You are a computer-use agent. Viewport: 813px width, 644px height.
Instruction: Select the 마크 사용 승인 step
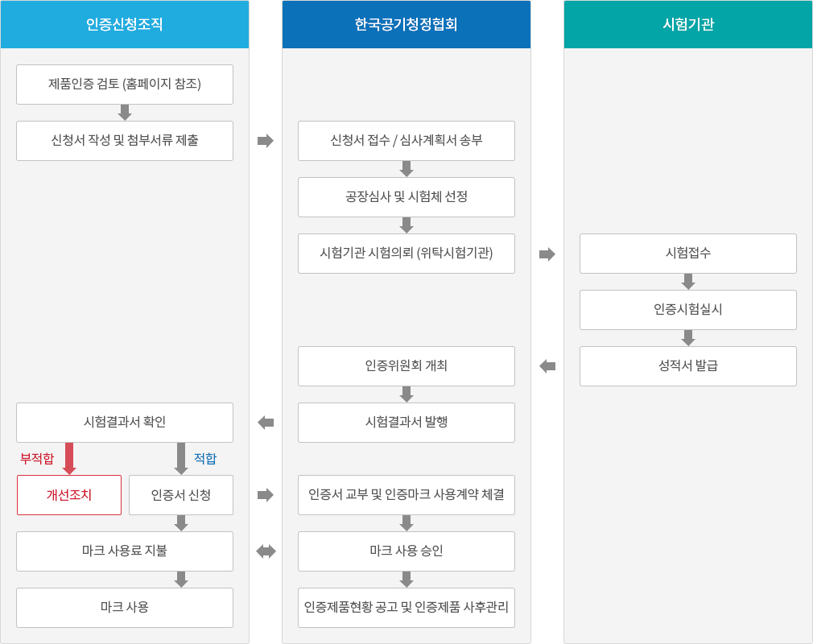pyautogui.click(x=406, y=551)
